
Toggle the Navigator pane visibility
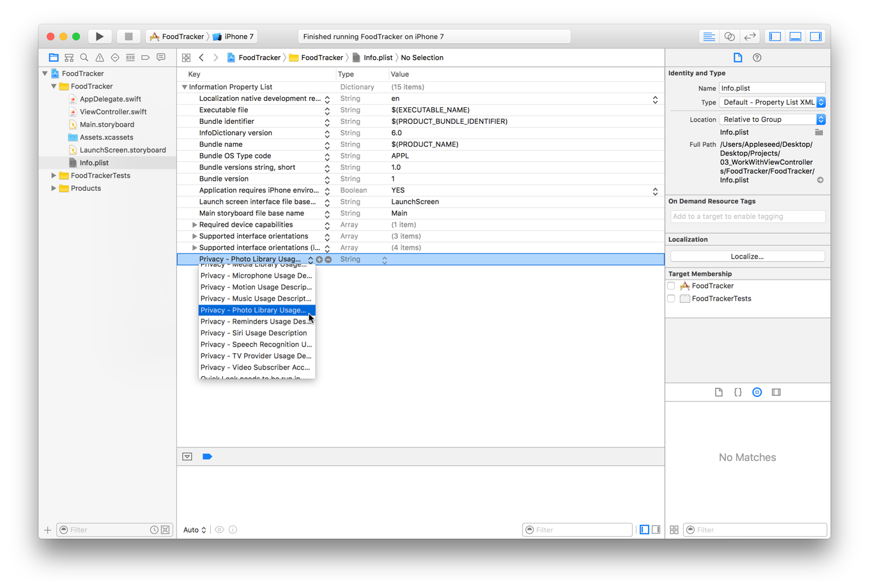[775, 36]
